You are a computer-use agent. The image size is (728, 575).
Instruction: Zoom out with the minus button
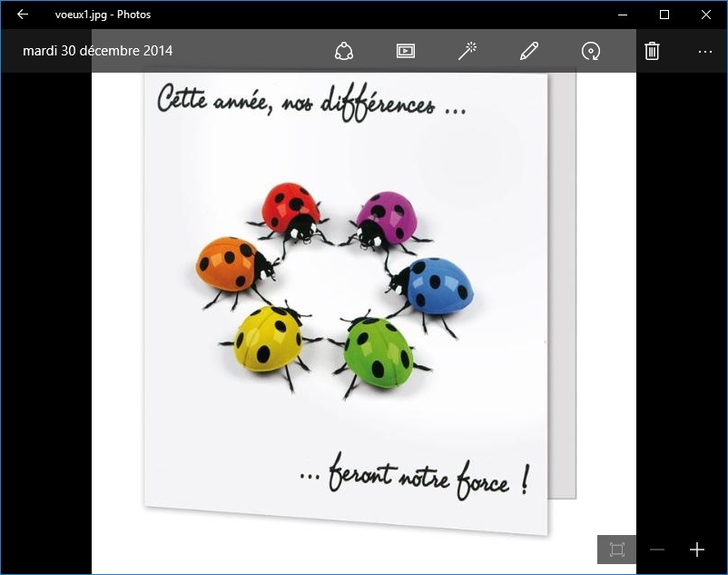657,550
